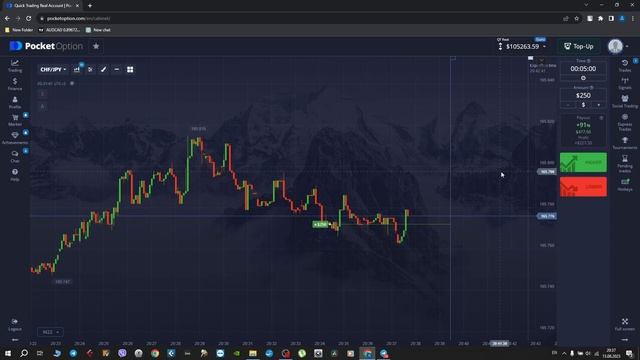
Task: Collapse left sidebar with bottom arrow
Action: [15, 340]
